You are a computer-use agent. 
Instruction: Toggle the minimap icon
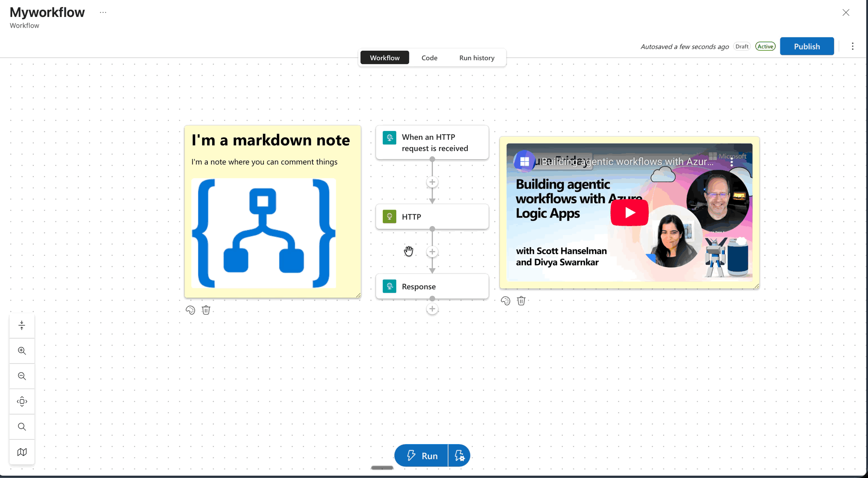22,452
